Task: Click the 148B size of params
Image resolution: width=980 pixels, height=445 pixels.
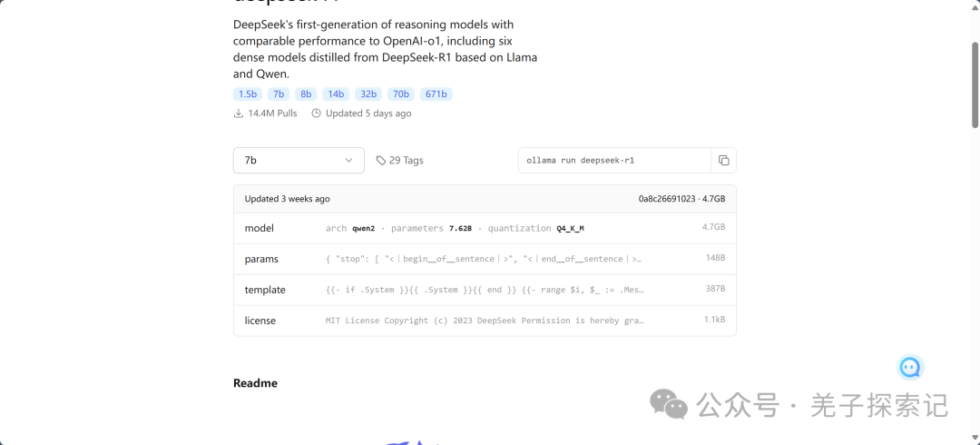Action: (715, 259)
